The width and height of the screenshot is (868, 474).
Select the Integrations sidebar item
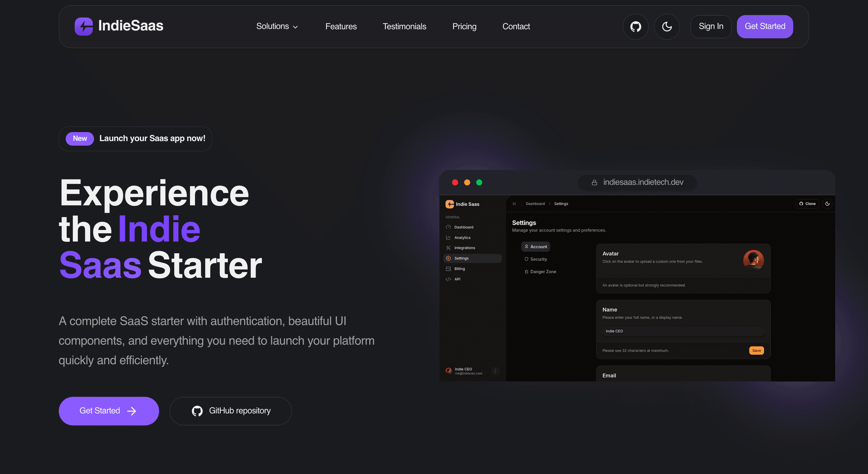[465, 248]
